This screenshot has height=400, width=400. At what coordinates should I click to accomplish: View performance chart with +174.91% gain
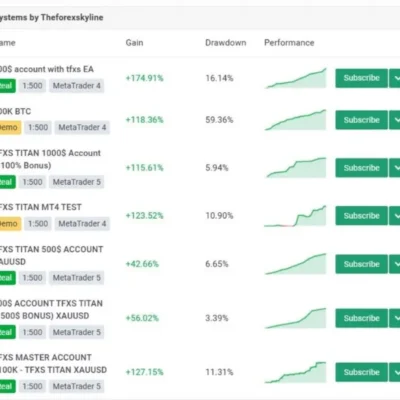[296, 78]
